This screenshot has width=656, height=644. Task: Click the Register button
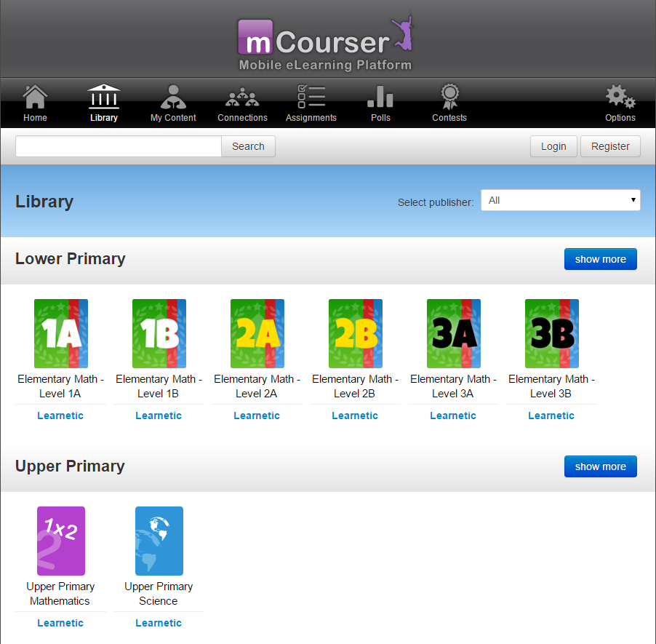point(610,146)
